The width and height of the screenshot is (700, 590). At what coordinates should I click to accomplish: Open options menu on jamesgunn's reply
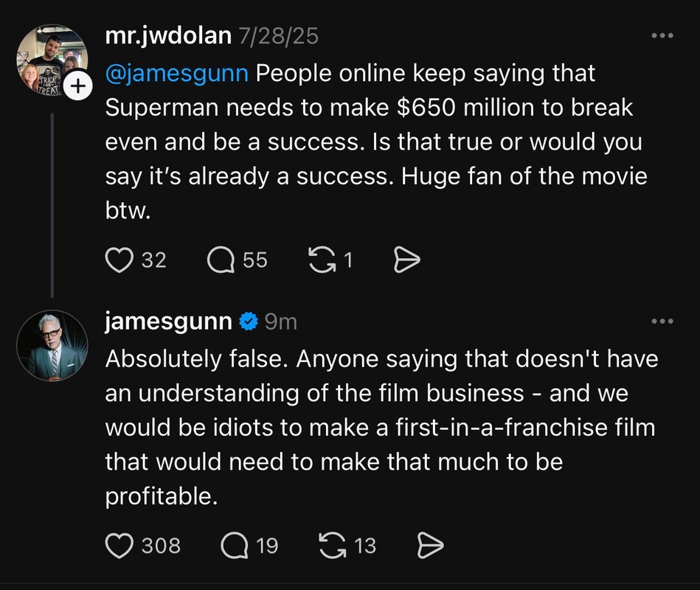pyautogui.click(x=662, y=320)
